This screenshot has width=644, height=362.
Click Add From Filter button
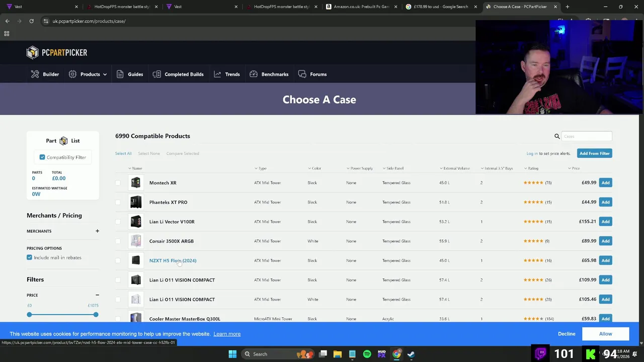click(594, 153)
